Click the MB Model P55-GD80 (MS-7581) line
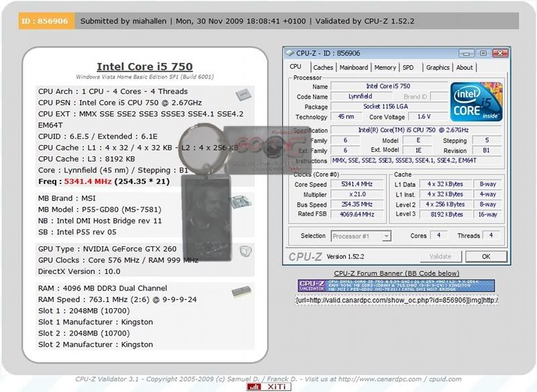 [x=99, y=209]
